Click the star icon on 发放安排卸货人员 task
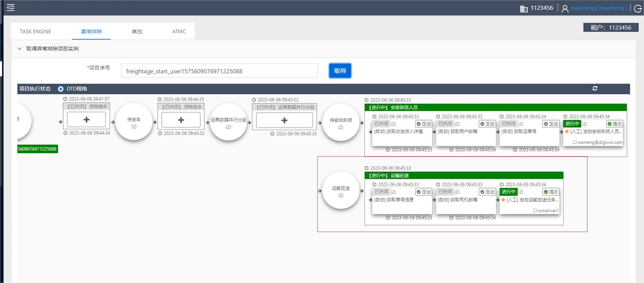Image resolution: width=644 pixels, height=283 pixels. [x=567, y=131]
